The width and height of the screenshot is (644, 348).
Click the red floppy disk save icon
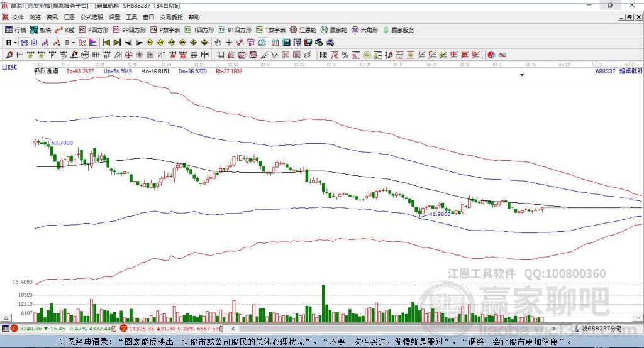point(308,43)
